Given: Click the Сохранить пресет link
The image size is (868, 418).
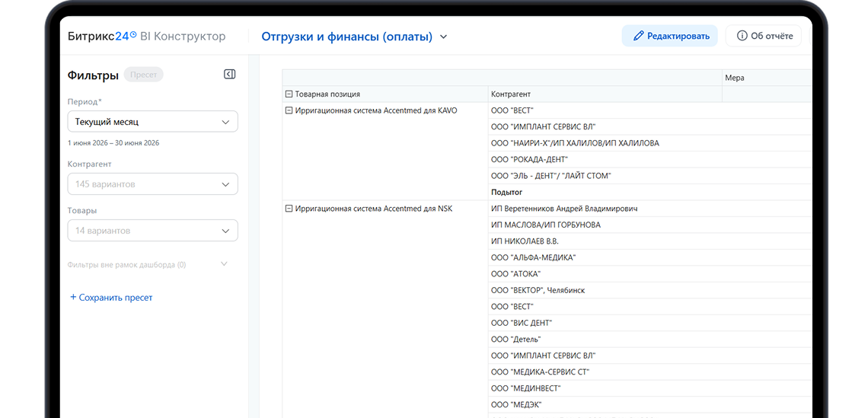Looking at the screenshot, I should coord(111,297).
